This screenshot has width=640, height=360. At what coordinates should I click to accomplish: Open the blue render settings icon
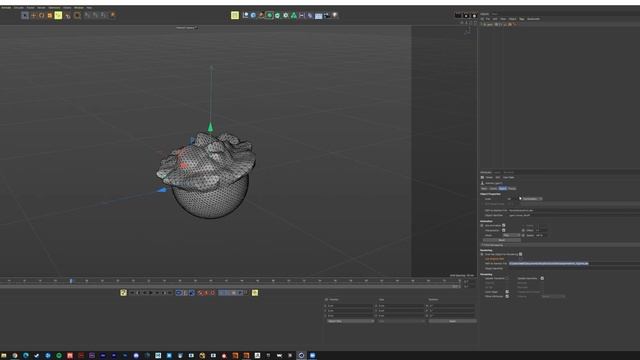tap(253, 16)
